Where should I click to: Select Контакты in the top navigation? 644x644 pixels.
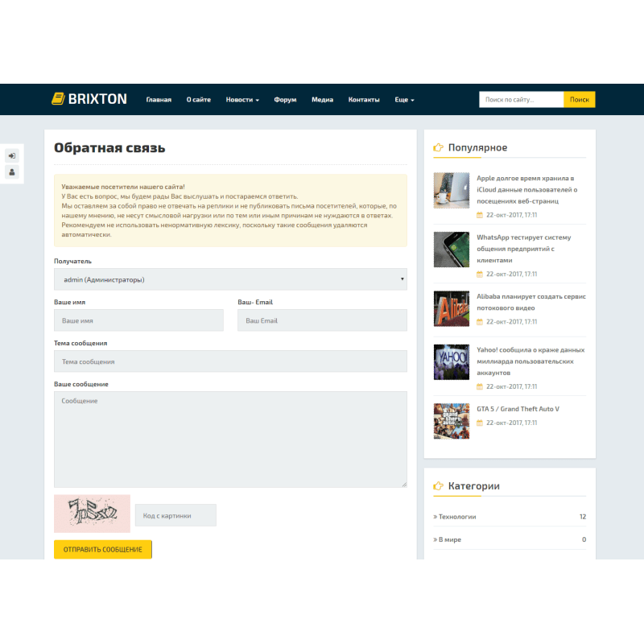365,100
